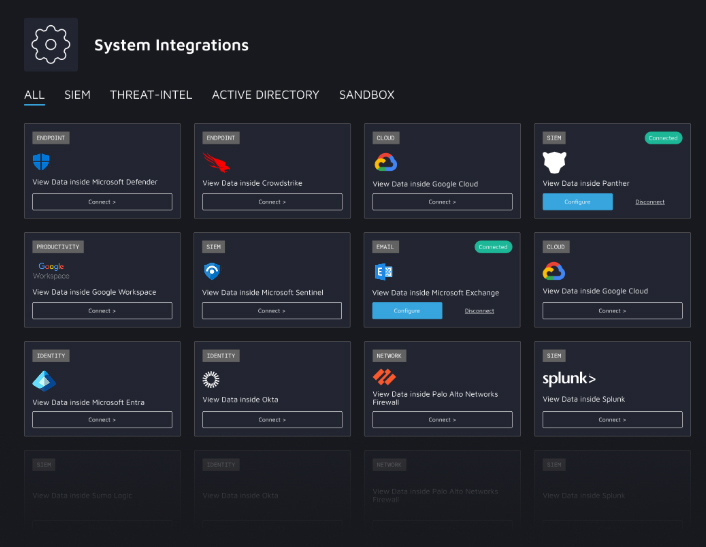The image size is (706, 547).
Task: Connect the Okta integration
Action: click(x=272, y=420)
